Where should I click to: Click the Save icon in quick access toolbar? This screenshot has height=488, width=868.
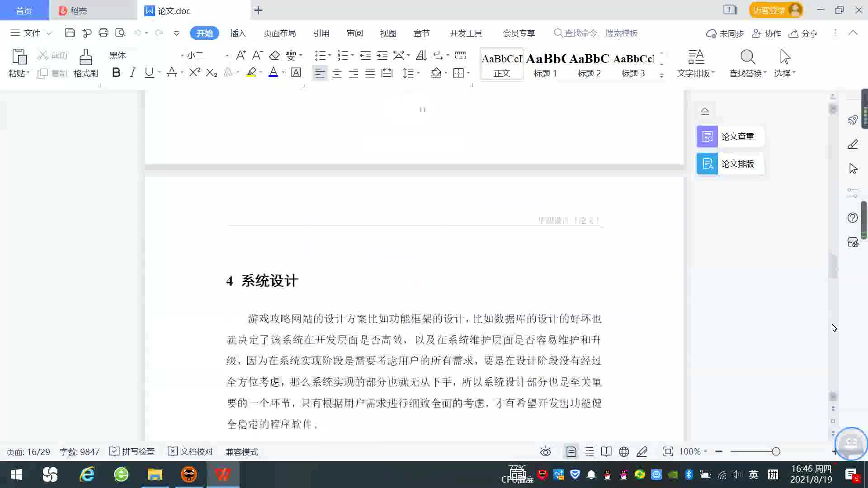point(70,33)
